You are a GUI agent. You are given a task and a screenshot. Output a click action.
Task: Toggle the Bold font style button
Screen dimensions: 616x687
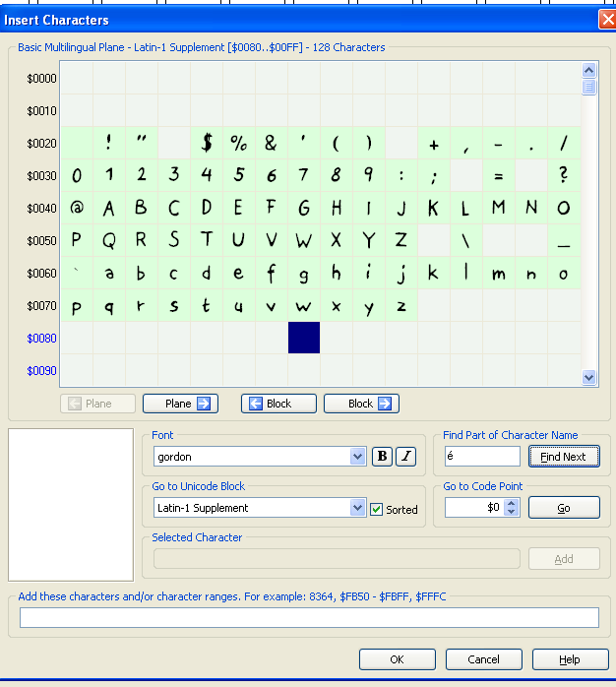tap(382, 457)
